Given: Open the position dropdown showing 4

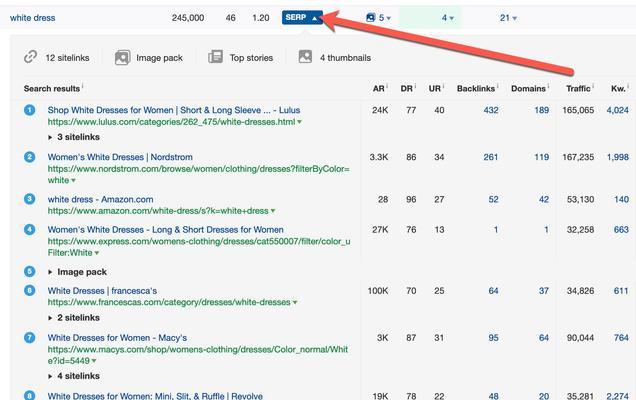Looking at the screenshot, I should click(x=448, y=18).
